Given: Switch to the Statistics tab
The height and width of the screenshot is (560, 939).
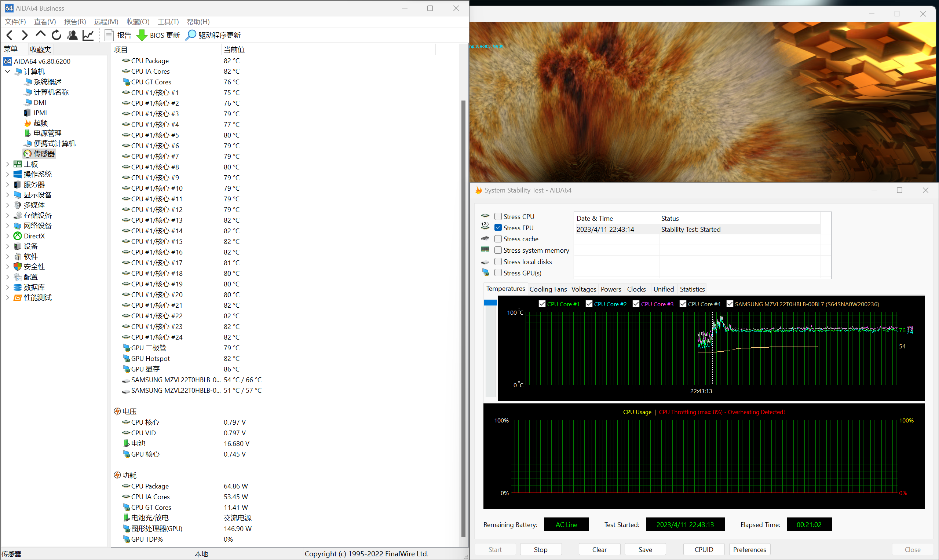Looking at the screenshot, I should point(692,289).
